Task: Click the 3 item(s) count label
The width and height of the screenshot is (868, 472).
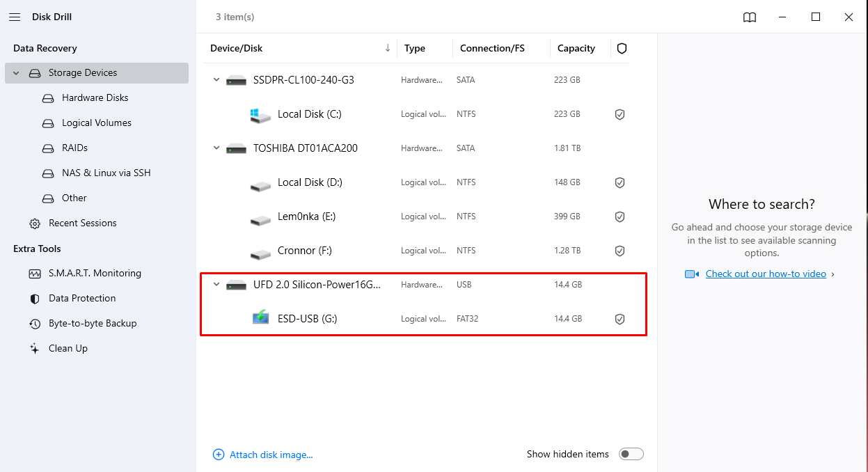Action: point(235,17)
